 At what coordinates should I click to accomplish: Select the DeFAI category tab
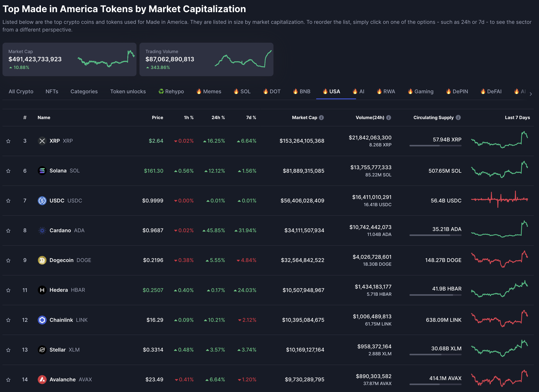tap(491, 92)
